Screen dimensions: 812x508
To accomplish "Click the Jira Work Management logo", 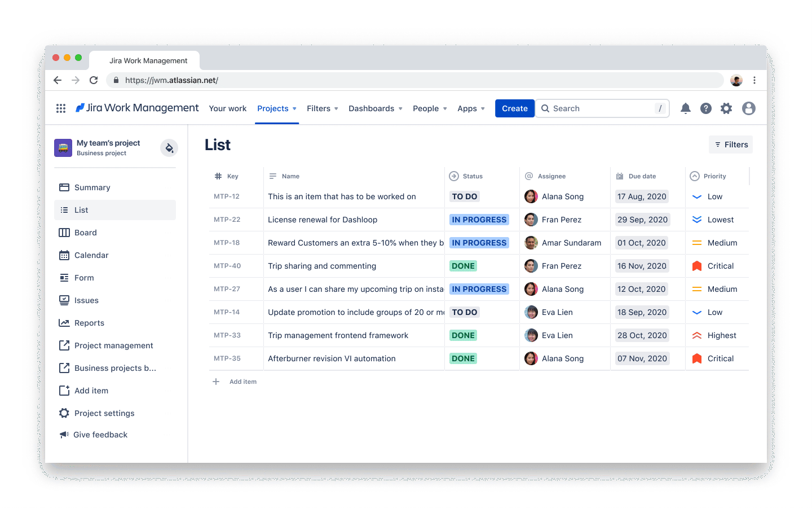I will 137,108.
